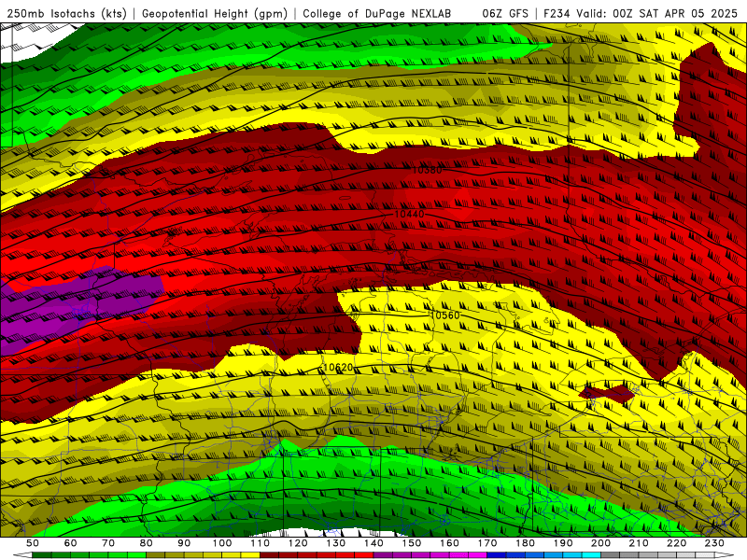Screen dimensions: 747x560
Task: Click the 10440 height contour label
Action: (409, 215)
